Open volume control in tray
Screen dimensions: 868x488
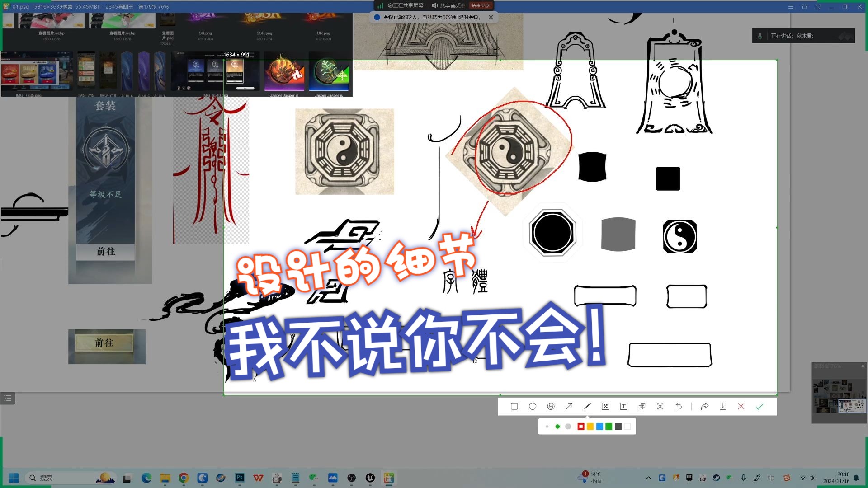(812, 478)
